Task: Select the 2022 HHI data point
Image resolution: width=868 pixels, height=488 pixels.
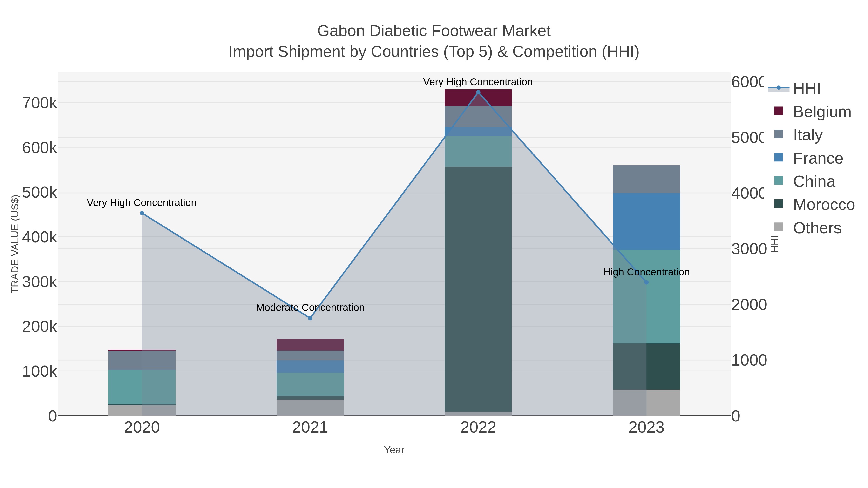Action: (478, 92)
